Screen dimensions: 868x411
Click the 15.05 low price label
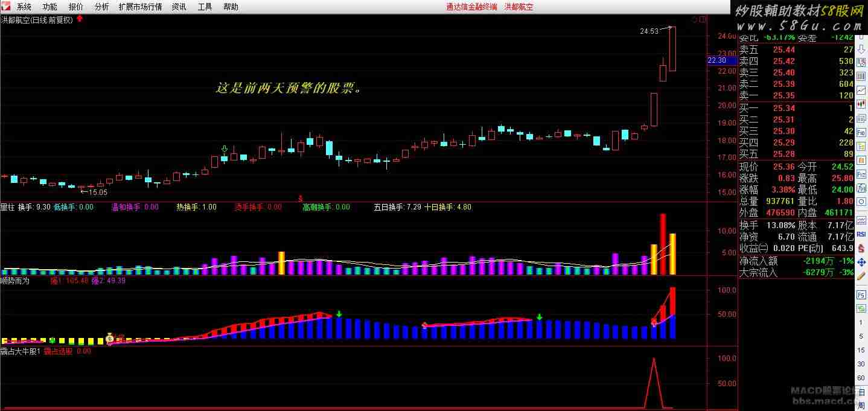[98, 192]
